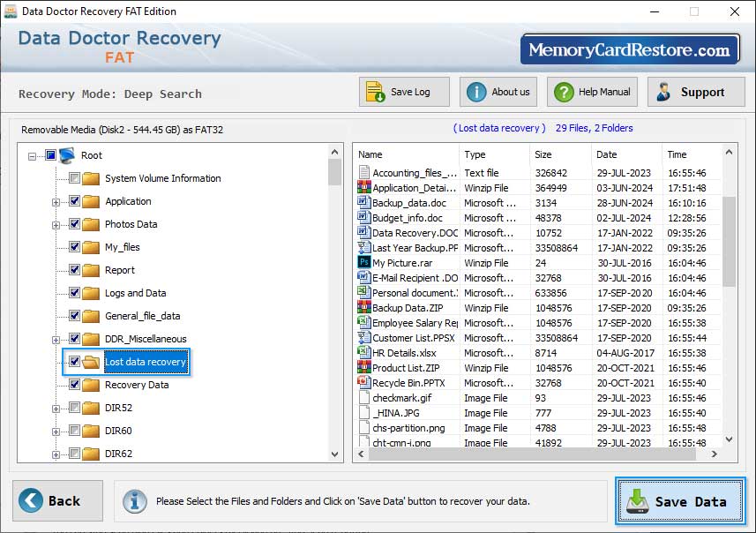
Task: Collapse the Root tree node
Action: [32, 156]
